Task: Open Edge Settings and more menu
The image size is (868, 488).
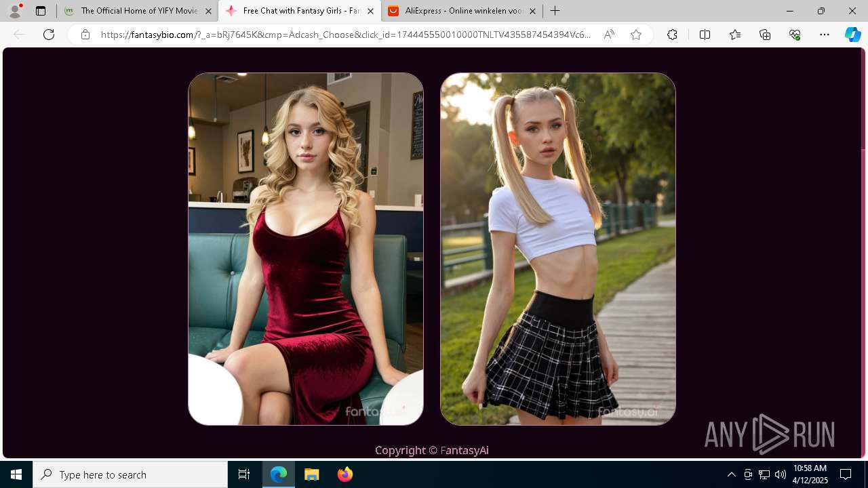Action: tap(825, 35)
